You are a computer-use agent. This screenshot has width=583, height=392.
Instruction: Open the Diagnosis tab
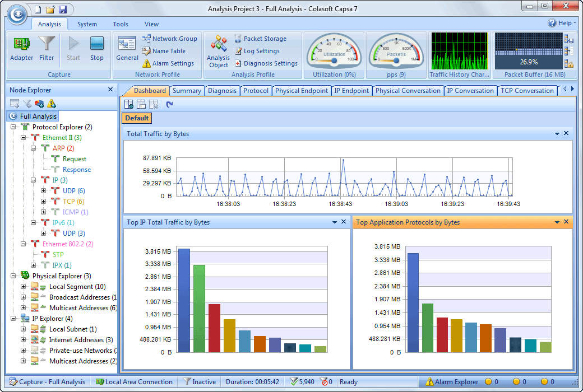click(222, 91)
